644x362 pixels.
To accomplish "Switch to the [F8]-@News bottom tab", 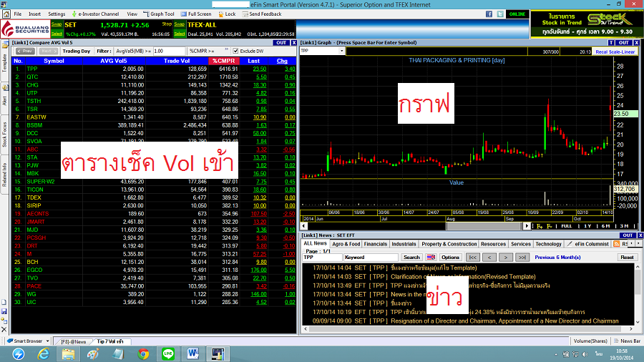I will [73, 341].
